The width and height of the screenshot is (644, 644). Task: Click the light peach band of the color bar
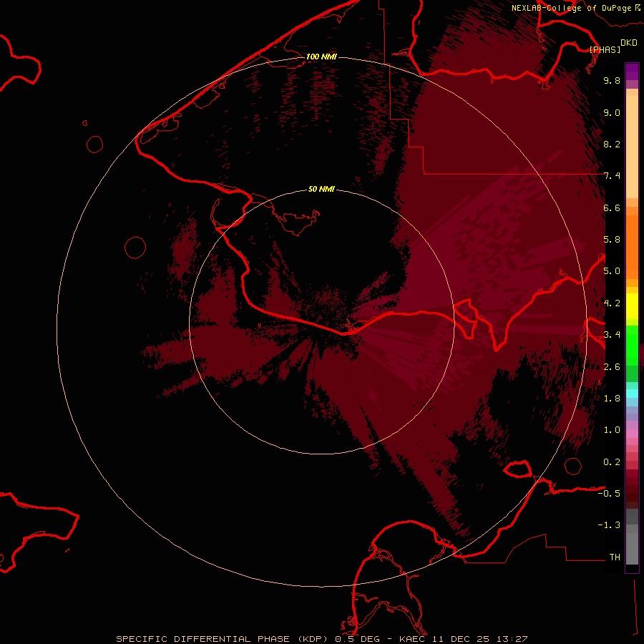[632, 147]
